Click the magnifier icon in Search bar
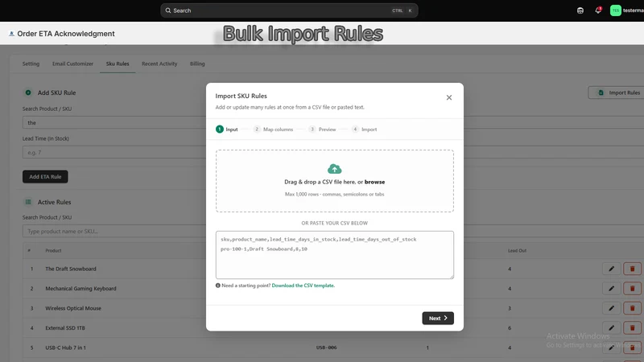The image size is (644, 362). pyautogui.click(x=168, y=10)
